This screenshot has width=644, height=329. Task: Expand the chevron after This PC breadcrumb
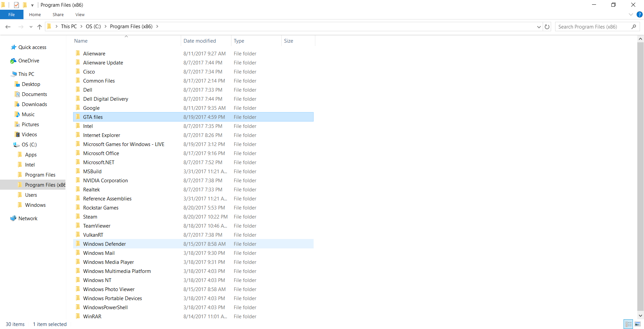81,26
